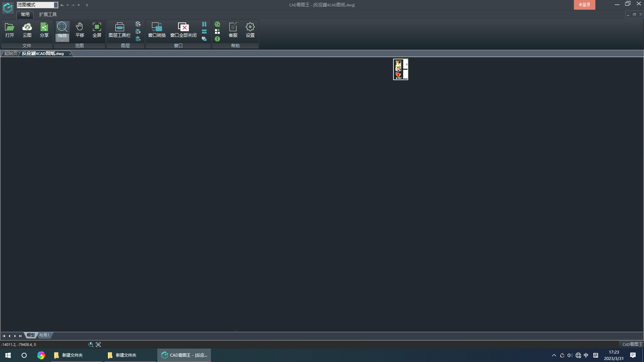Click 窗口转换 to switch windows
The width and height of the screenshot is (644, 362).
[157, 30]
